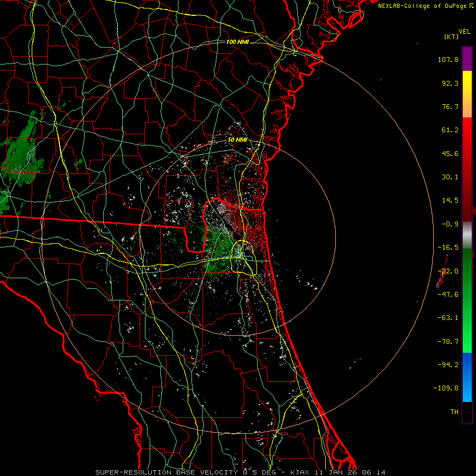Click the 11 JAN 26 06:14 timestamp

tap(349, 472)
